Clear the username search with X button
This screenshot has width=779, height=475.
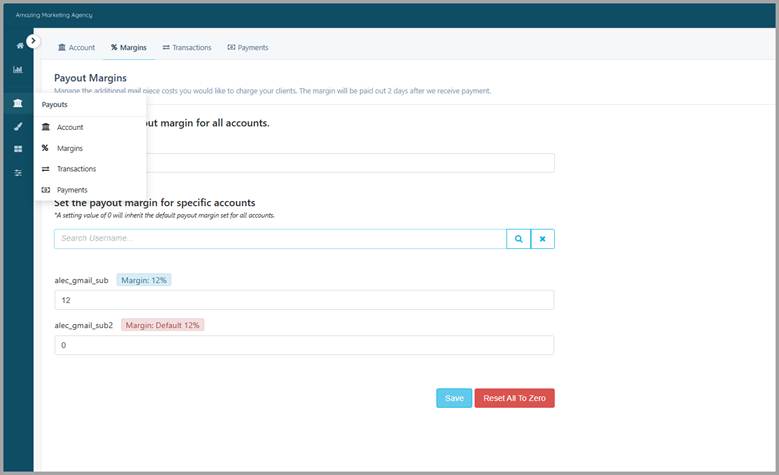542,239
